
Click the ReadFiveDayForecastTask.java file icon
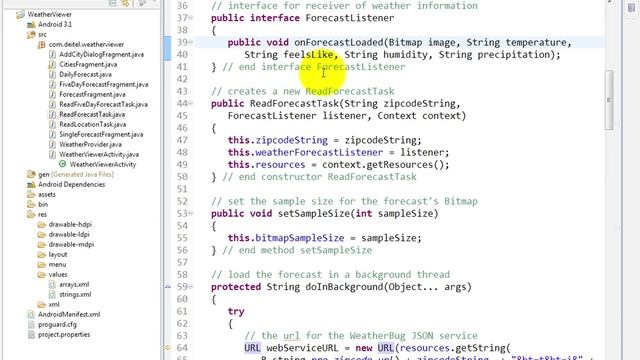(x=52, y=104)
